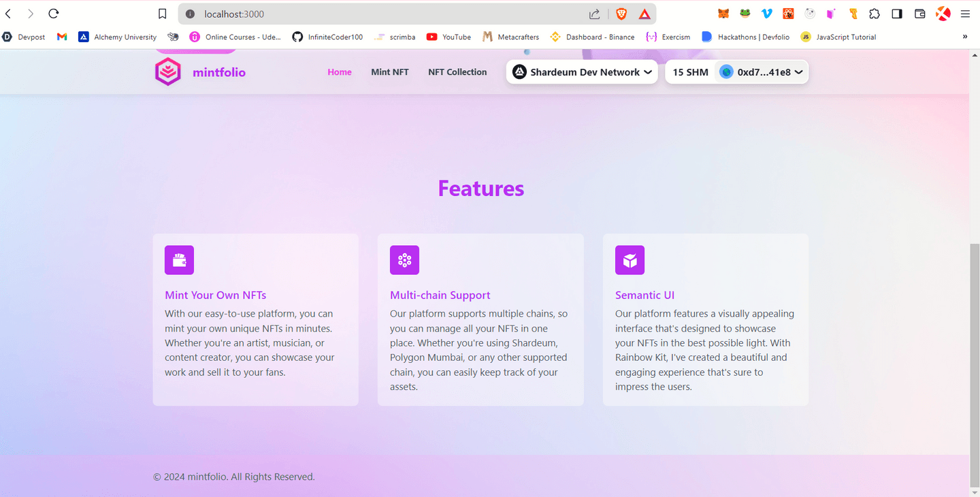Show the hidden bookmarks overflow chevron
This screenshot has width=980, height=497.
964,37
